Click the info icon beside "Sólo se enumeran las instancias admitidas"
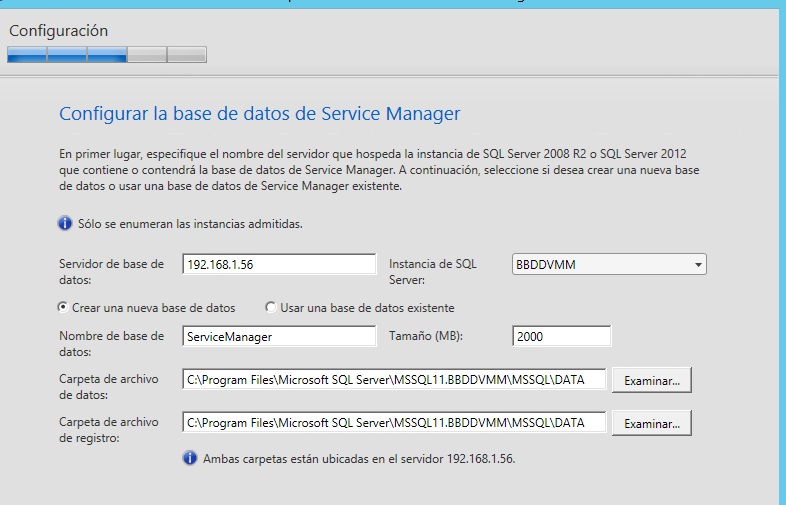786x505 pixels. pos(66,223)
